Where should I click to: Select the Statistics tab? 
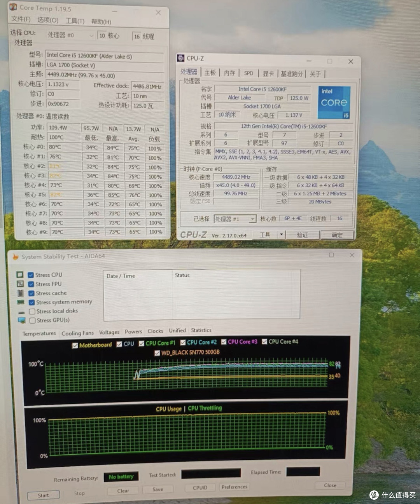201,330
